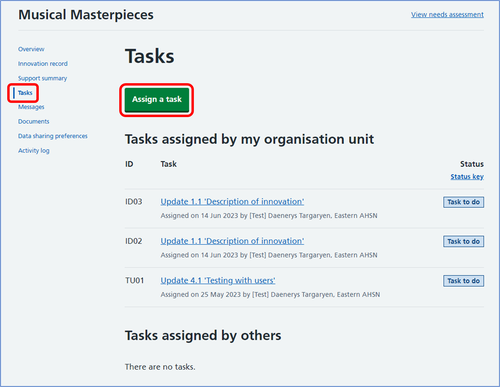Viewport: 500px width, 387px height.
Task: Click 'There are no tasks.' text
Action: coord(160,367)
